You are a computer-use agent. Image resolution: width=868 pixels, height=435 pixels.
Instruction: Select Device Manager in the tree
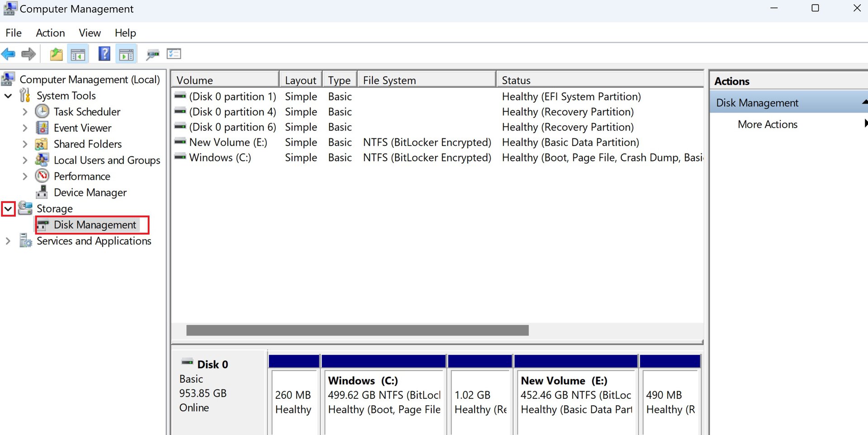click(90, 192)
